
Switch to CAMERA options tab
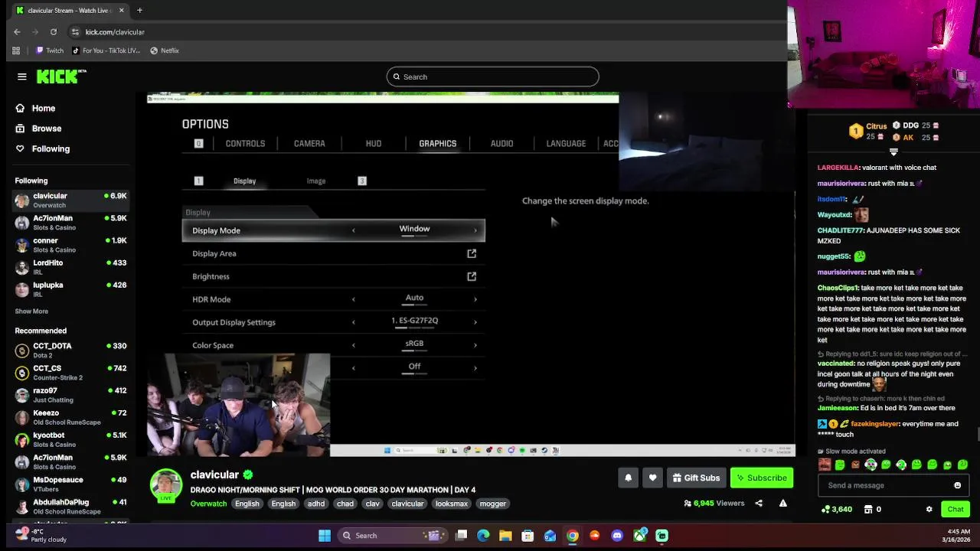[309, 143]
